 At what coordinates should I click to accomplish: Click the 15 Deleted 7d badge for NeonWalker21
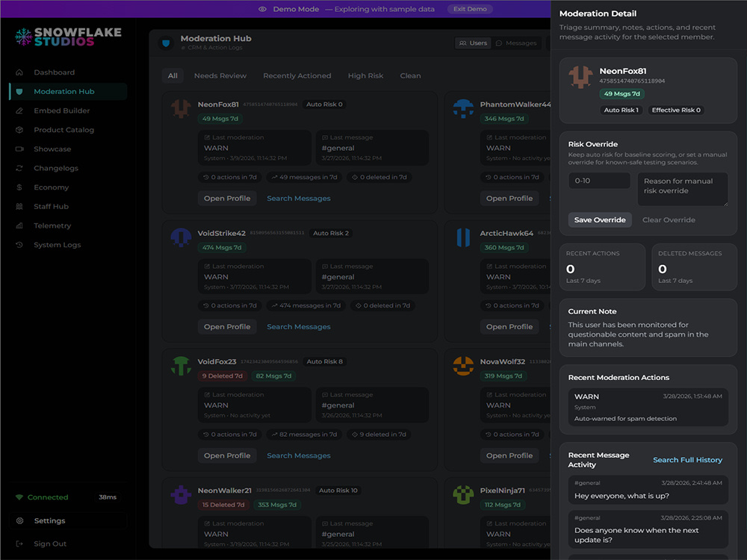(x=223, y=505)
